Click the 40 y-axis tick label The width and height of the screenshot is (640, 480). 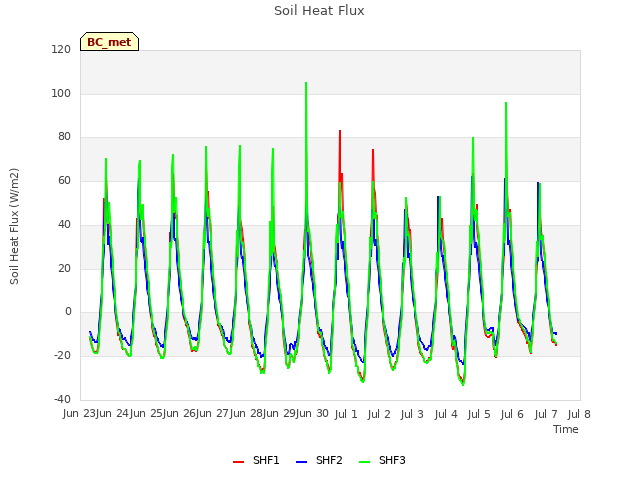click(64, 224)
